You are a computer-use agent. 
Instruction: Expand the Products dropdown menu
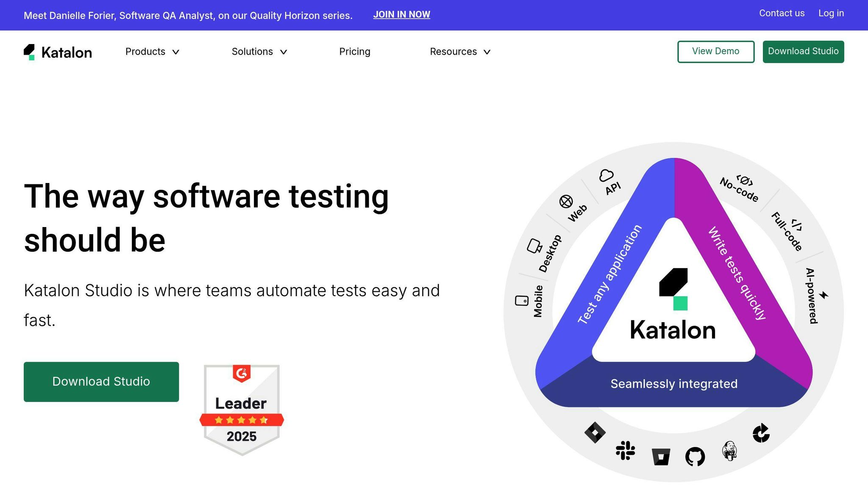pos(152,52)
